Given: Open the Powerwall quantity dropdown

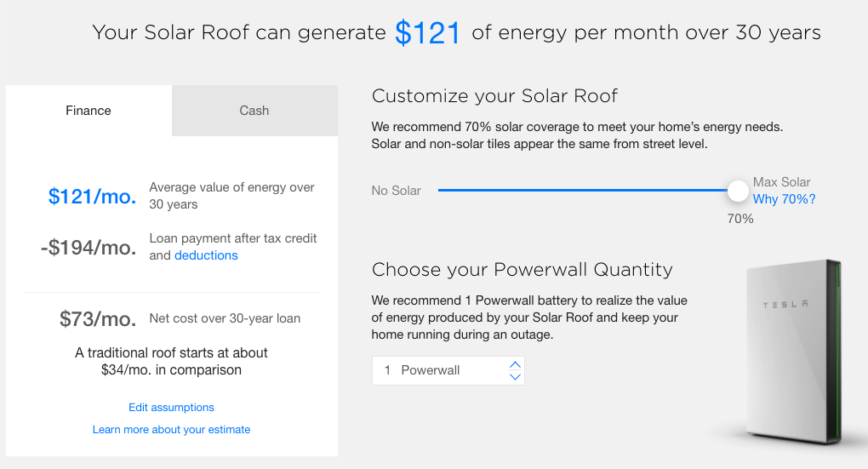Looking at the screenshot, I should (x=443, y=370).
